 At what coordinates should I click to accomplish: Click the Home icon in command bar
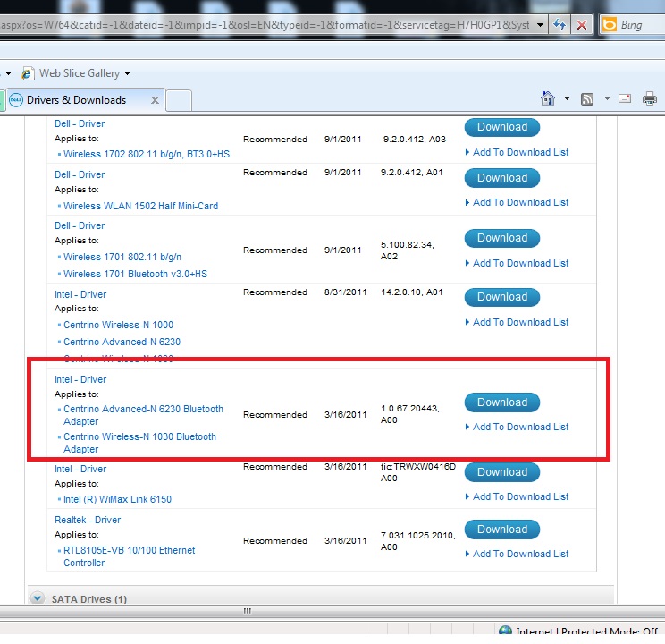[x=548, y=98]
